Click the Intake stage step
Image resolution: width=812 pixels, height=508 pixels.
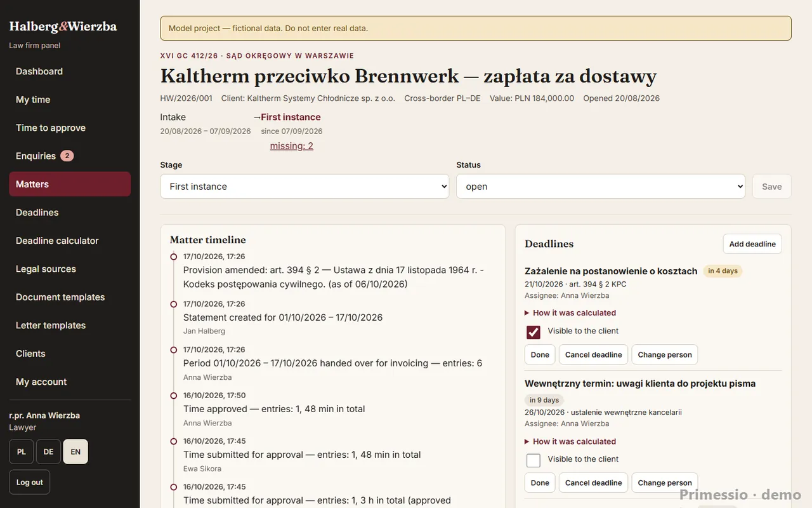[173, 117]
